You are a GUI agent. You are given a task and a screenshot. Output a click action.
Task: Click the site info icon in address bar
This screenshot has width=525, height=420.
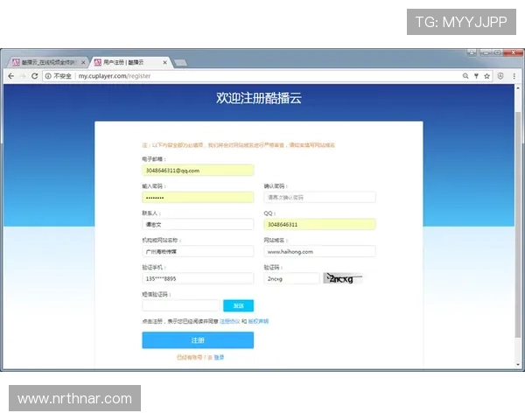(48, 76)
